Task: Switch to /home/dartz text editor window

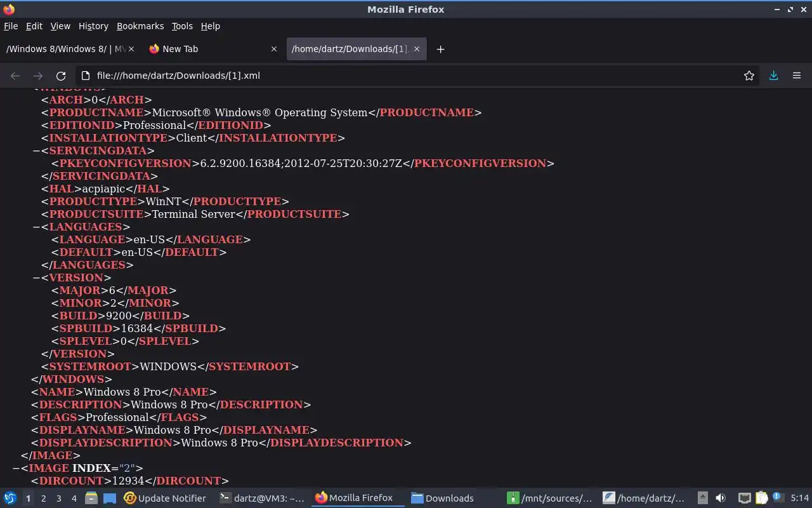Action: pyautogui.click(x=645, y=498)
